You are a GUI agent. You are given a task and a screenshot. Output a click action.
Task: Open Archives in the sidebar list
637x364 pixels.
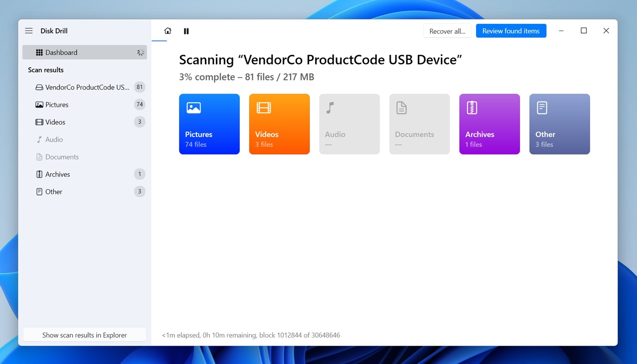click(x=58, y=174)
